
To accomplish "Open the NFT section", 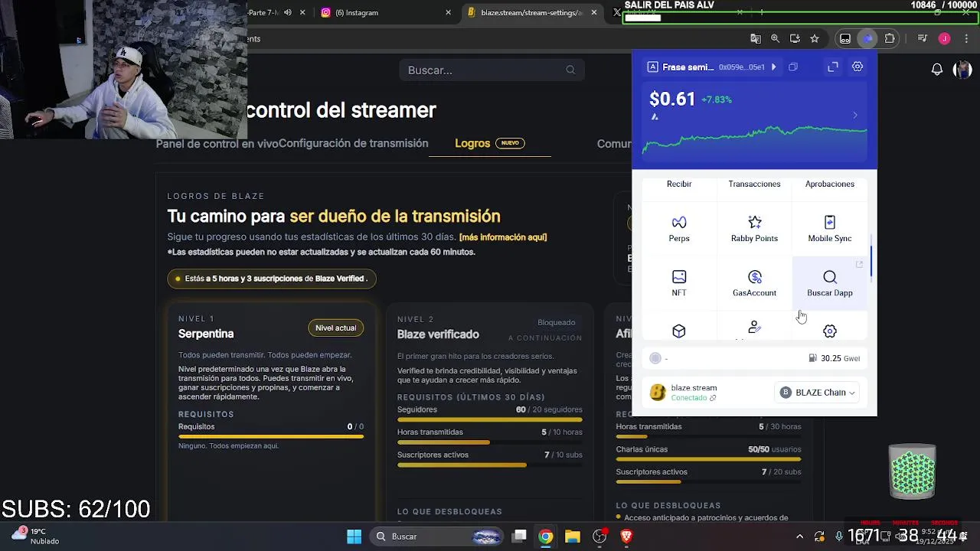I will (x=679, y=283).
